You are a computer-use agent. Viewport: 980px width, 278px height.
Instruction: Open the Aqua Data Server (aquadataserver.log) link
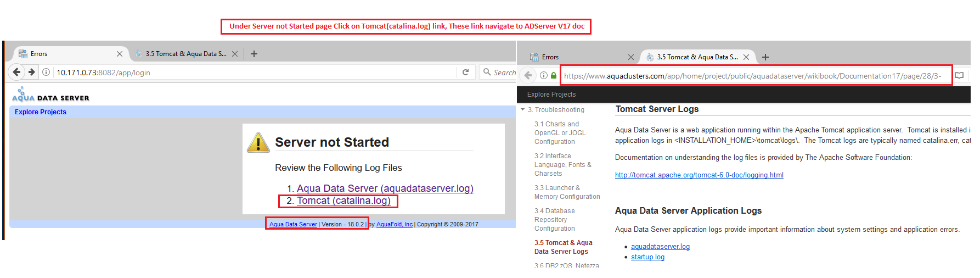coord(385,188)
